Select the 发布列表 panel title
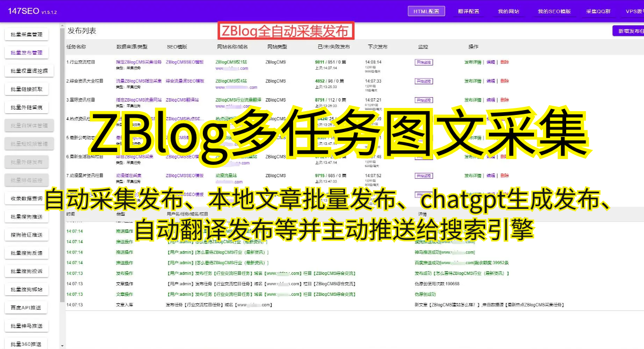Screen dimensions: 644x349 click(82, 31)
